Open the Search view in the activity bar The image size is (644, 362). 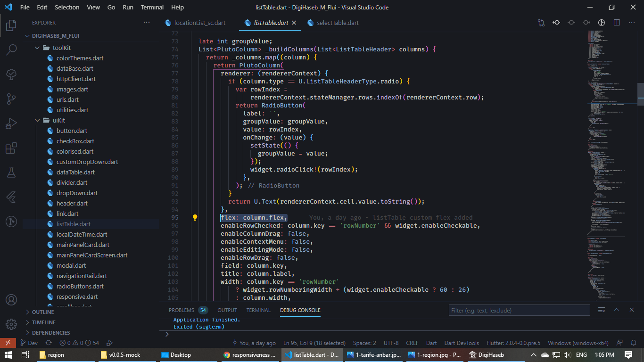point(11,49)
